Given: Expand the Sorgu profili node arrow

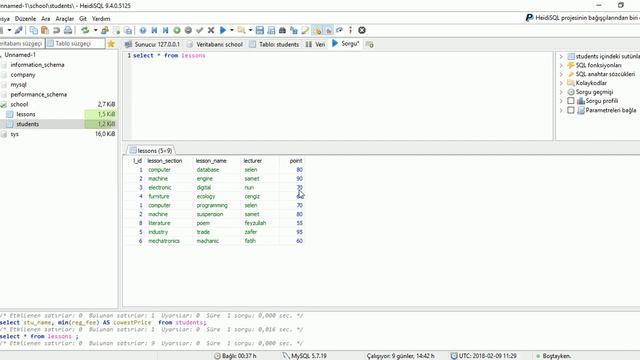Looking at the screenshot, I should pos(561,101).
